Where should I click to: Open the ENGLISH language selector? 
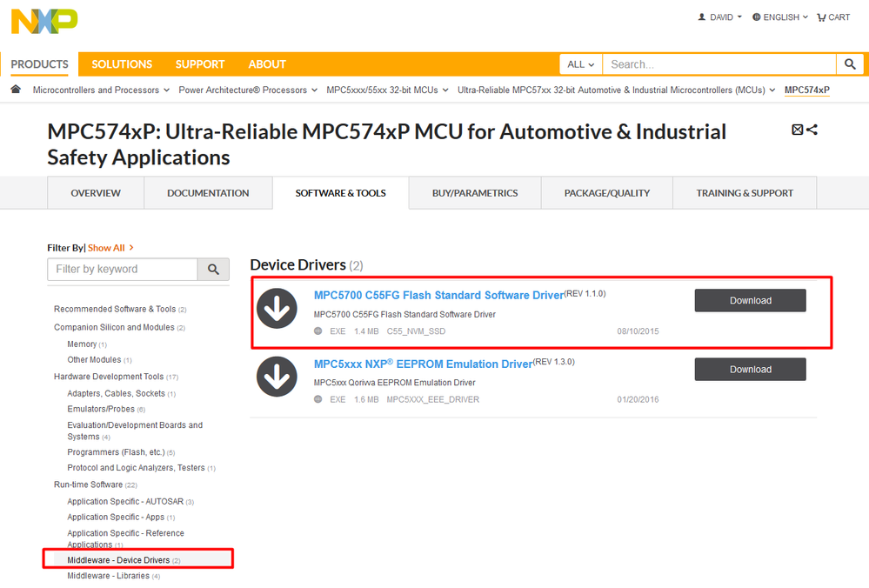[x=779, y=17]
